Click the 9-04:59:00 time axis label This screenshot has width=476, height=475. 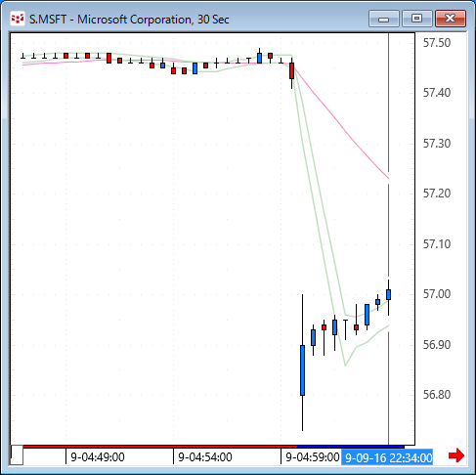point(313,457)
